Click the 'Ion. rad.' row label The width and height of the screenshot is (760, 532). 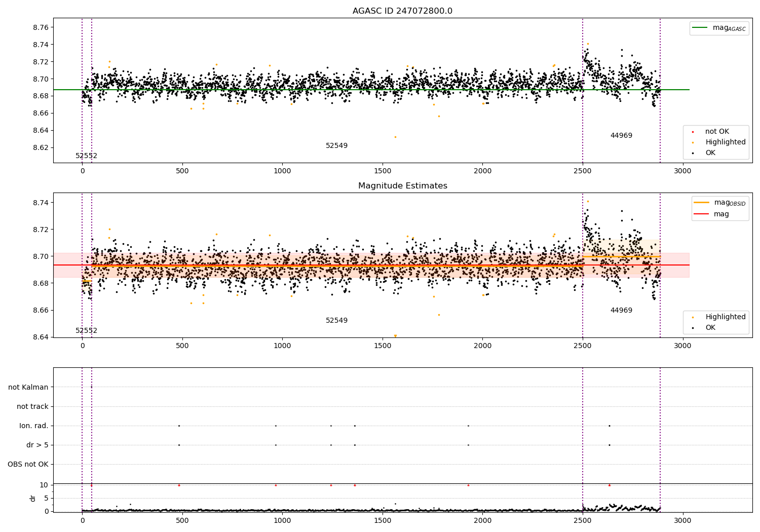point(34,426)
